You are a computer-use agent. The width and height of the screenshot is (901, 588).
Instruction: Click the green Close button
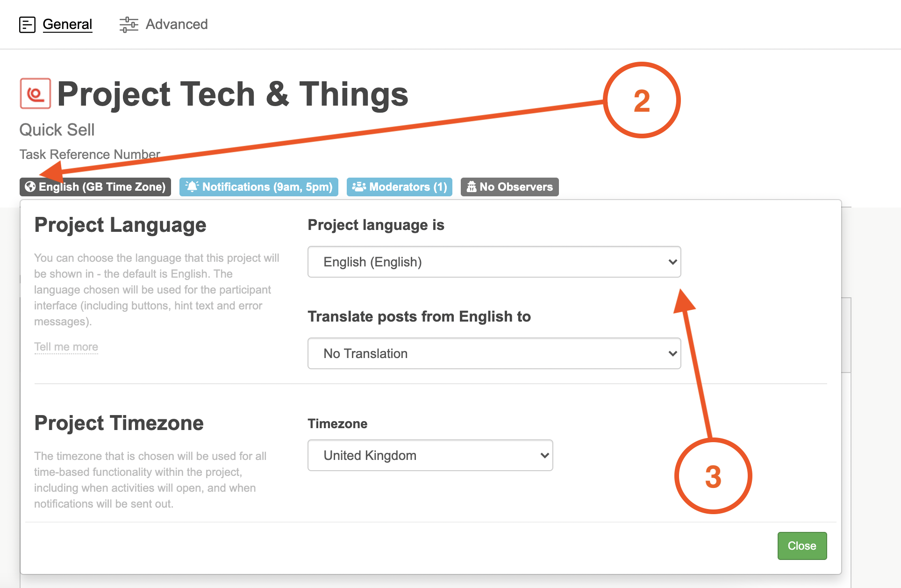pyautogui.click(x=802, y=546)
